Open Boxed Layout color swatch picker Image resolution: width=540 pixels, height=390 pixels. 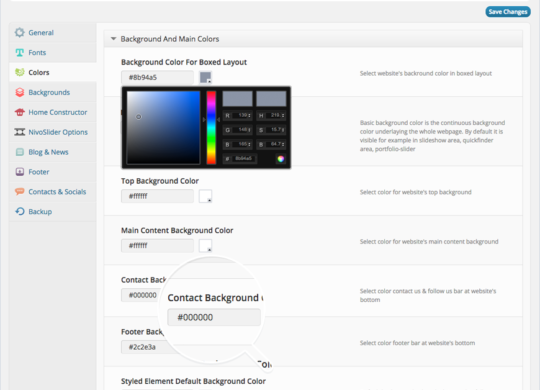pyautogui.click(x=206, y=77)
